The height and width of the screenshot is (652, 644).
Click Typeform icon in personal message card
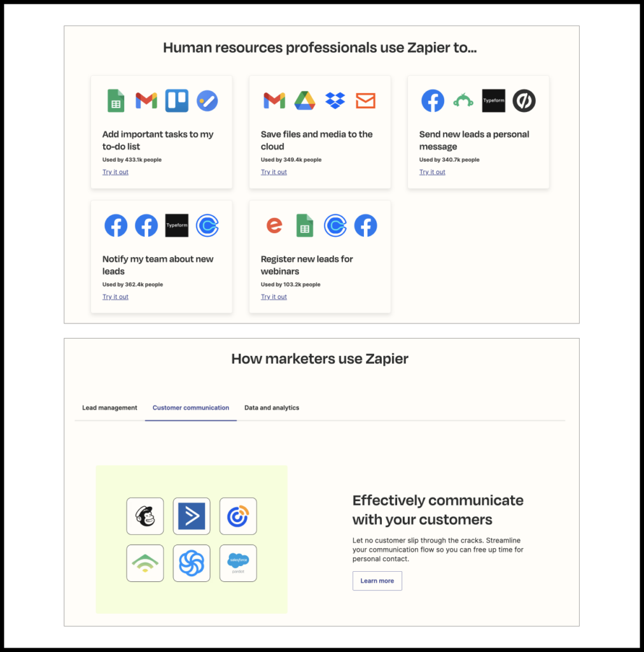494,101
